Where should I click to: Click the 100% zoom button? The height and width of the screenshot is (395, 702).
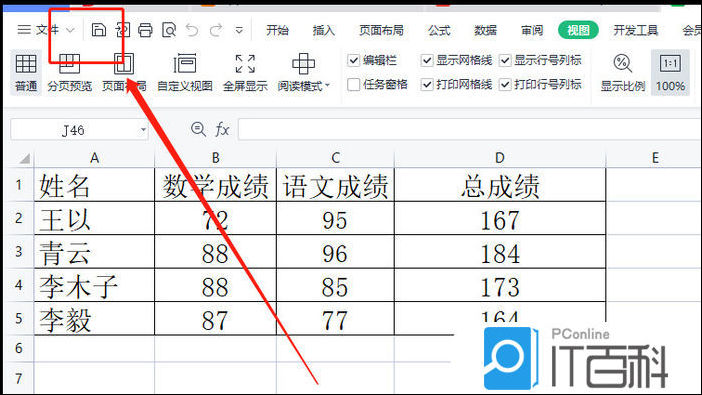pos(670,73)
